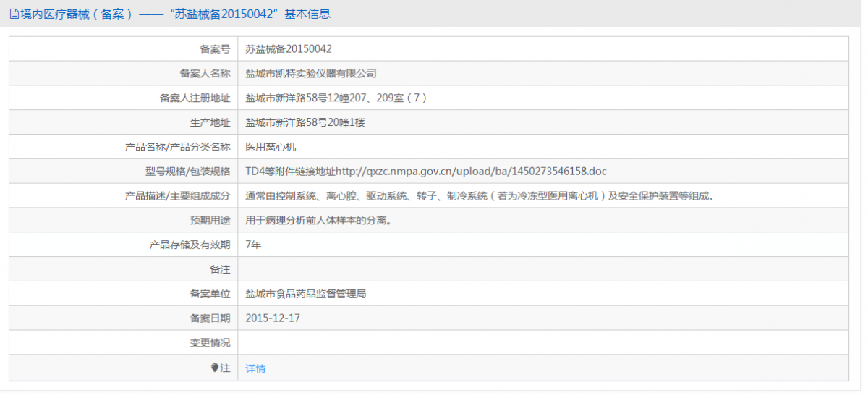Select the intended use text 用于病理分析前人体样本的分离。
Viewport: 868px width, 398px height.
(x=319, y=221)
